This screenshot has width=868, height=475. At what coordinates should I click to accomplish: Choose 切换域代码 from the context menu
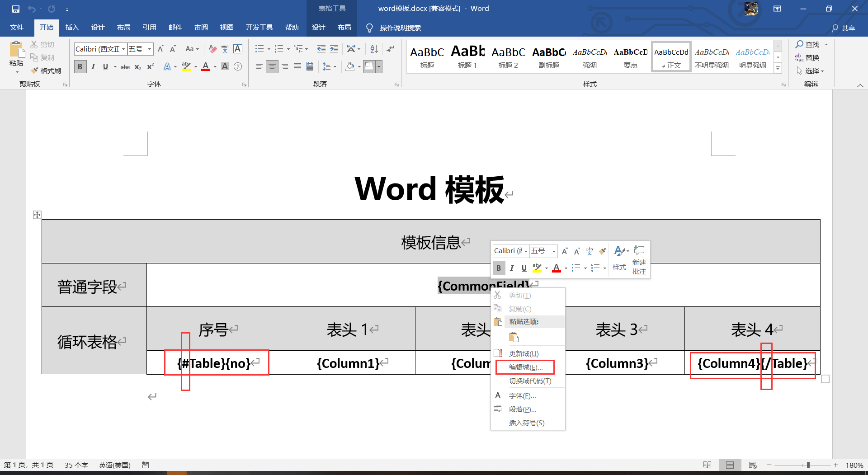point(530,381)
